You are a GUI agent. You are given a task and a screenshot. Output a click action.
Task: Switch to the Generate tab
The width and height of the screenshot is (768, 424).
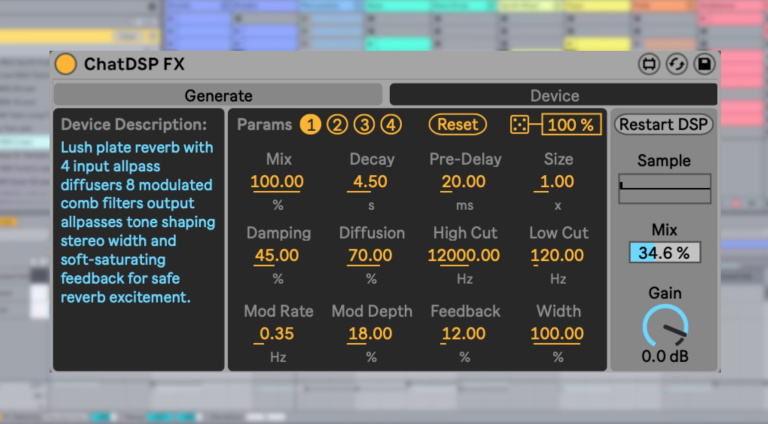point(218,95)
